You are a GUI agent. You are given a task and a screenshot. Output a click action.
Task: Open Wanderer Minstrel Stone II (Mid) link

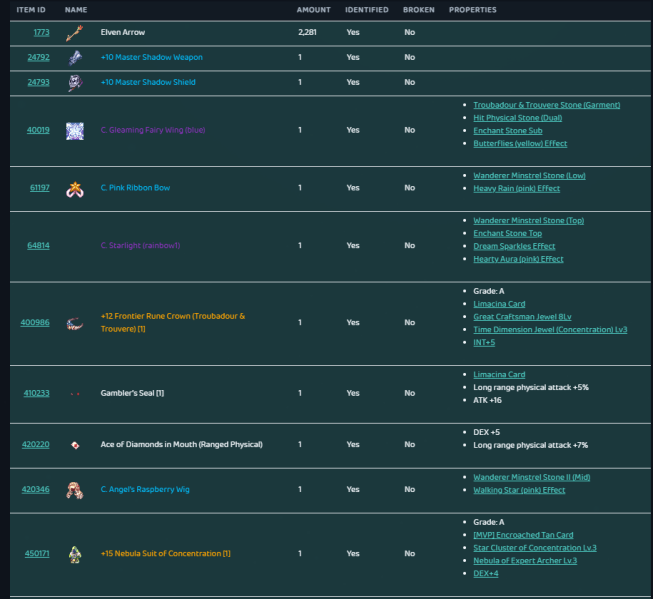click(532, 477)
